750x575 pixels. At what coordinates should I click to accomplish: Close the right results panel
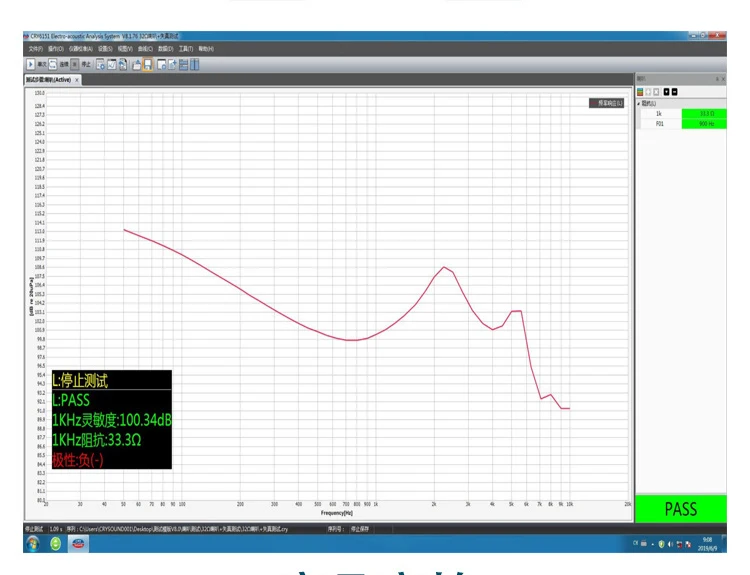(723, 79)
